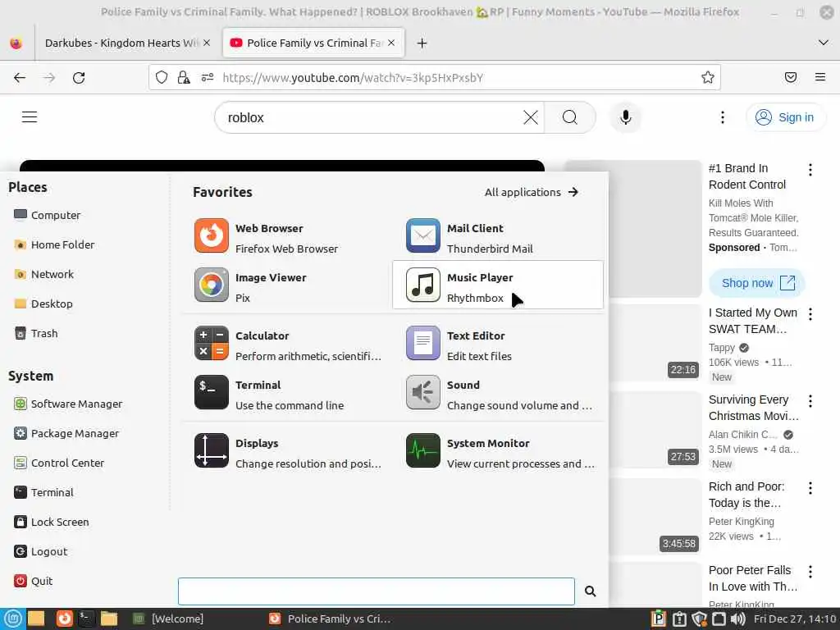Choose Logout in System list
840x630 pixels.
(41, 551)
